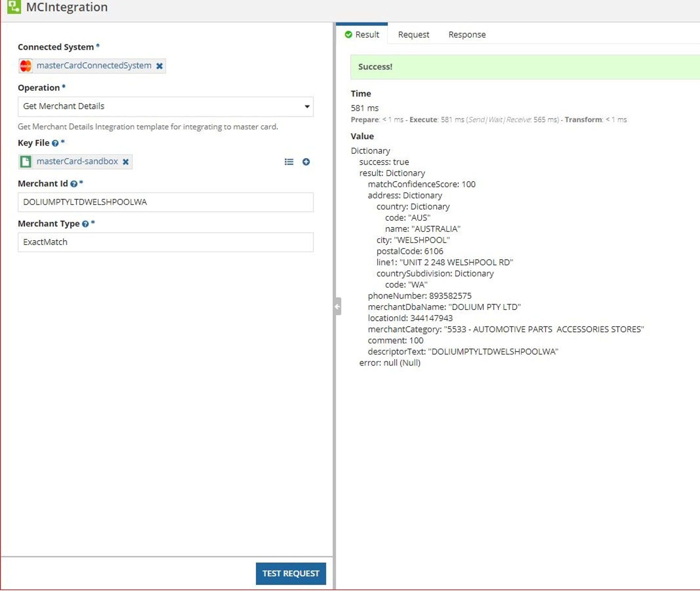Click the merchantCategory 5533 line
The height and width of the screenshot is (592, 700).
(x=506, y=329)
